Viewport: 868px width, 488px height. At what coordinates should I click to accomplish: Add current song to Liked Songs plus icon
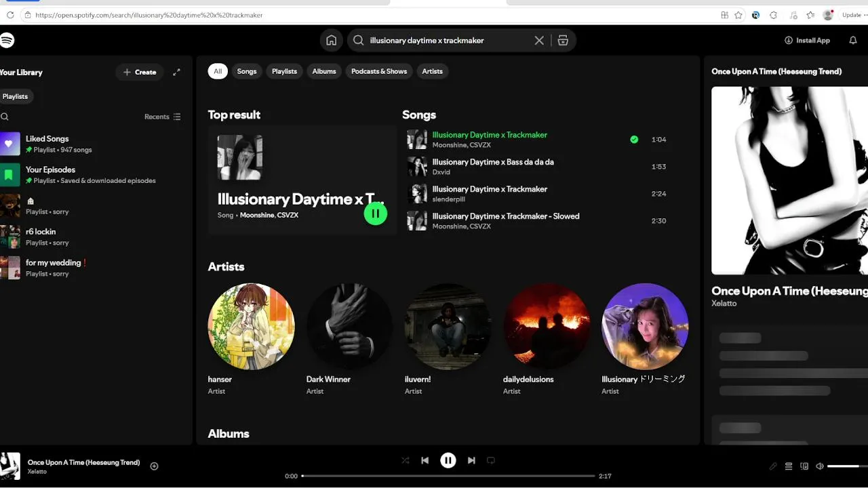click(154, 466)
